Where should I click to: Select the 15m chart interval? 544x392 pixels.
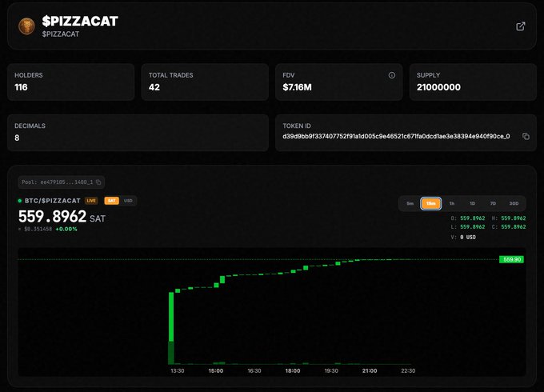(x=431, y=204)
